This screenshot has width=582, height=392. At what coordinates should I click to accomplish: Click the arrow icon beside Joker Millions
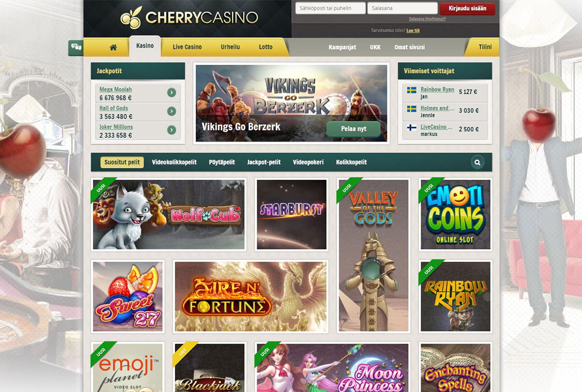171,130
